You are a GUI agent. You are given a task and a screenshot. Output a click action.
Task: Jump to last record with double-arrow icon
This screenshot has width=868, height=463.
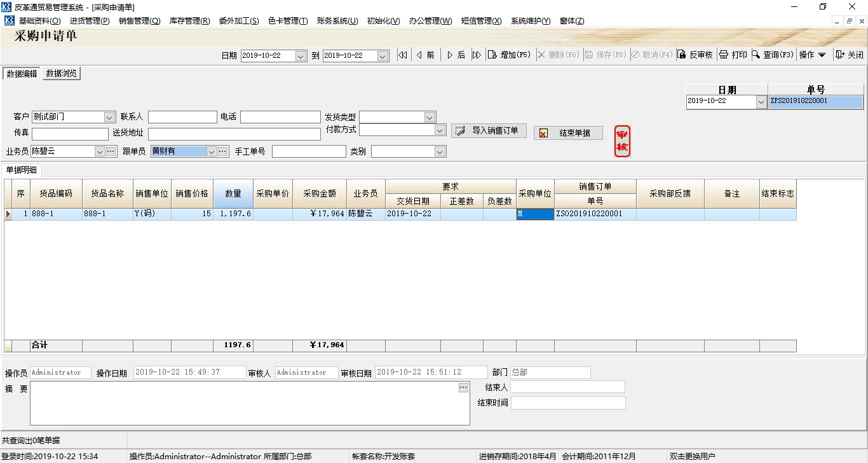(x=477, y=55)
